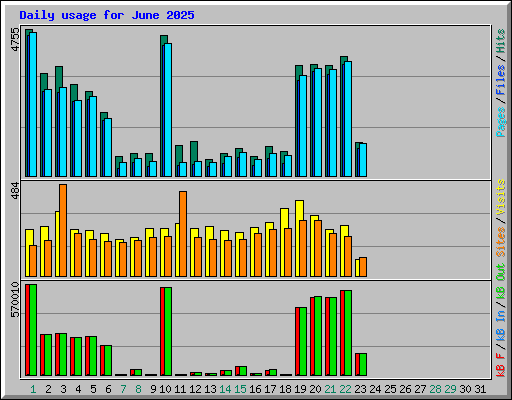Click the yellow visits bar for day 18

tap(283, 242)
